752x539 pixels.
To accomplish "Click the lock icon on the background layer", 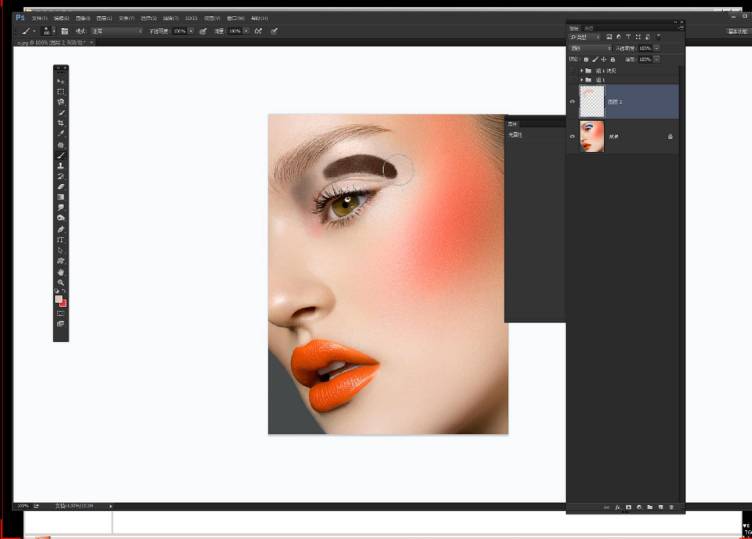I will click(670, 136).
